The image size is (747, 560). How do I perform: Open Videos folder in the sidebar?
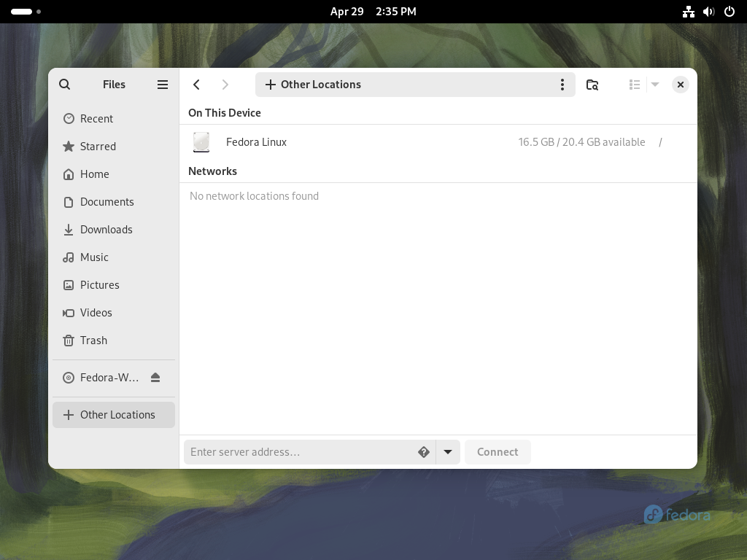(x=114, y=312)
